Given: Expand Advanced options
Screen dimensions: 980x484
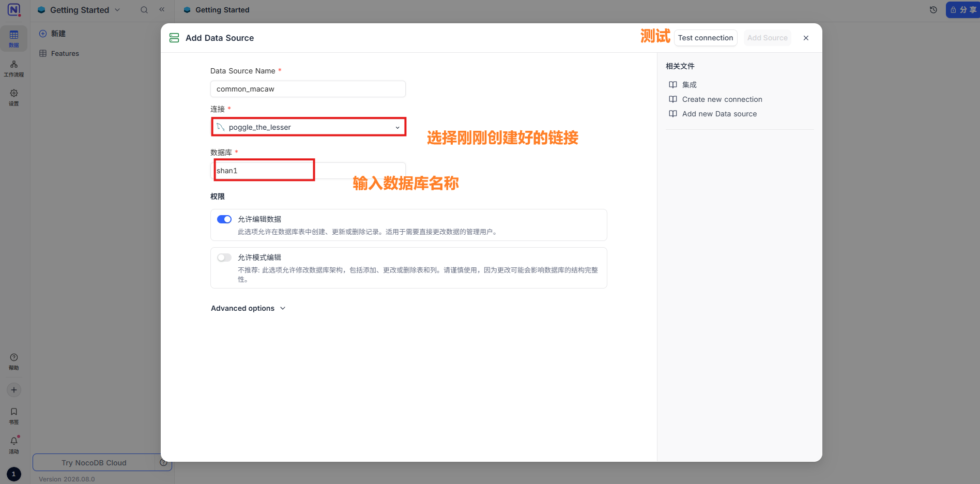Looking at the screenshot, I should tap(248, 308).
